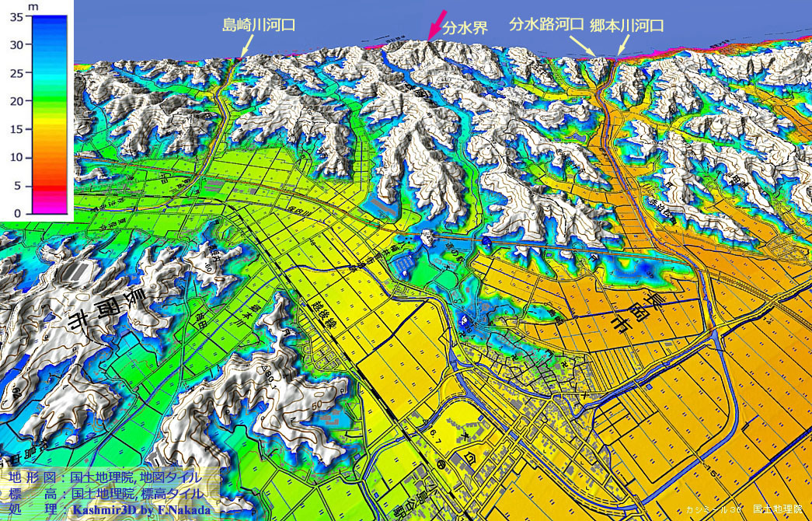
Task: Click the 分水路河口 label
Action: point(545,25)
